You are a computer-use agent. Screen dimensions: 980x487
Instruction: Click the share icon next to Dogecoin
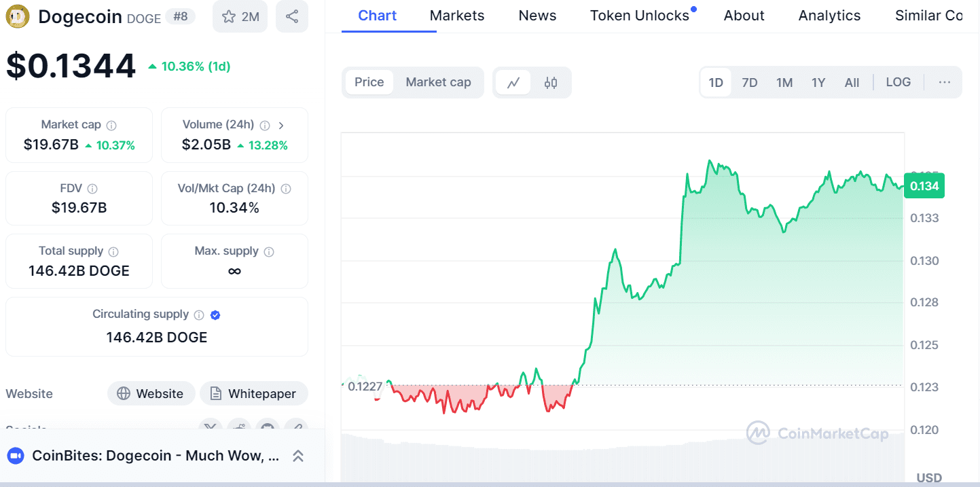click(292, 16)
